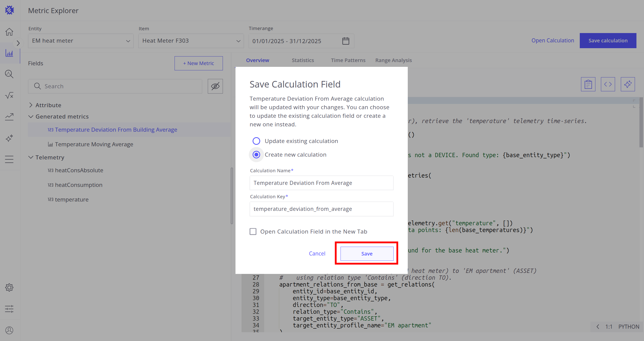This screenshot has width=644, height=341.
Task: Click the Calculation Name input field
Action: point(321,183)
